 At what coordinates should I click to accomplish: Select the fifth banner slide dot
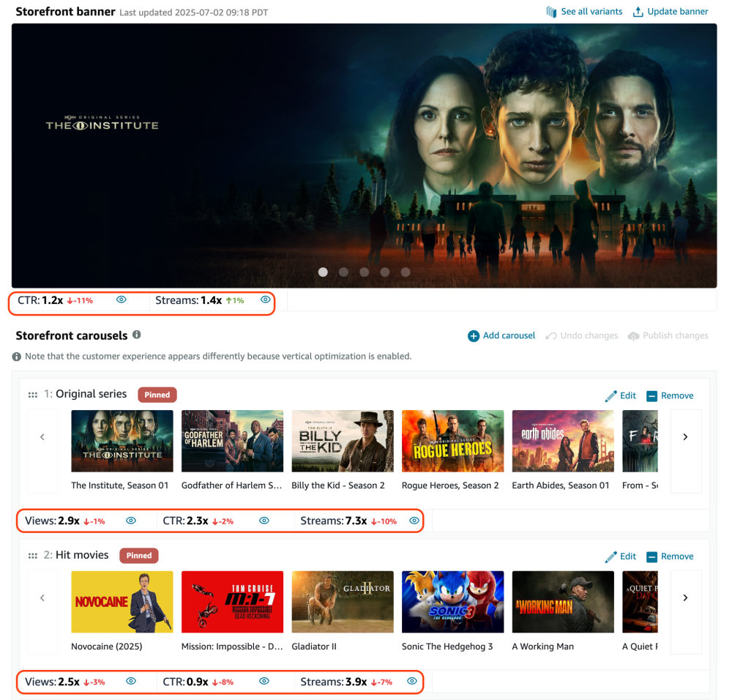tap(406, 272)
